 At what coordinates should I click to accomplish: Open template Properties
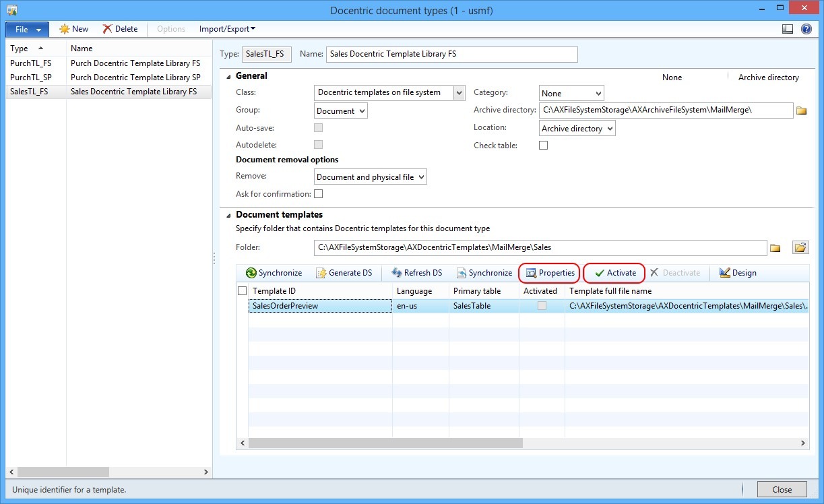click(550, 273)
